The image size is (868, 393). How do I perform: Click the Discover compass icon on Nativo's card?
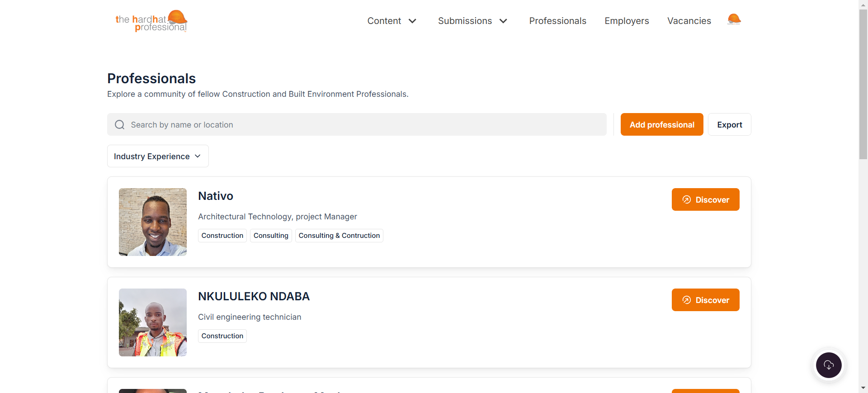point(686,199)
